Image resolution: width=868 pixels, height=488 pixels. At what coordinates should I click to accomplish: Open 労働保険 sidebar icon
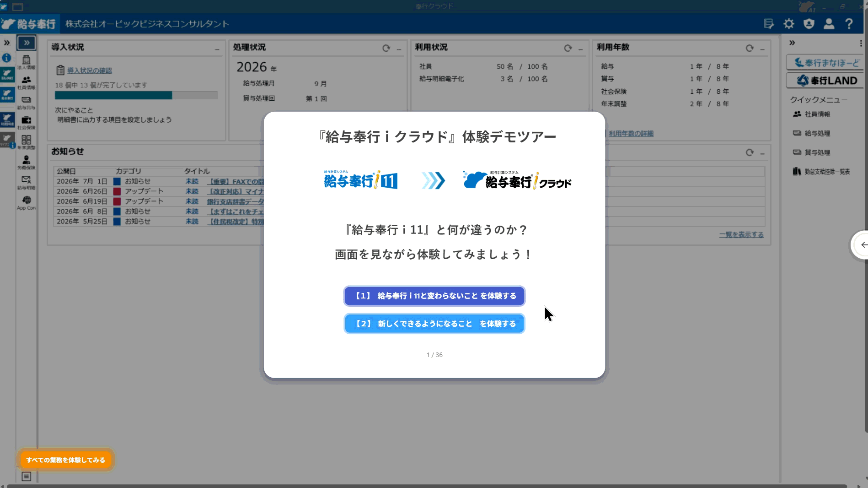click(x=27, y=163)
